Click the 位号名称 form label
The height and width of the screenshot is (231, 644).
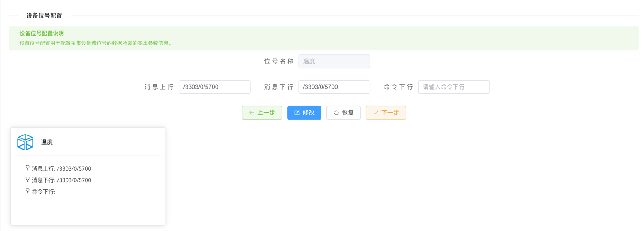pos(279,61)
